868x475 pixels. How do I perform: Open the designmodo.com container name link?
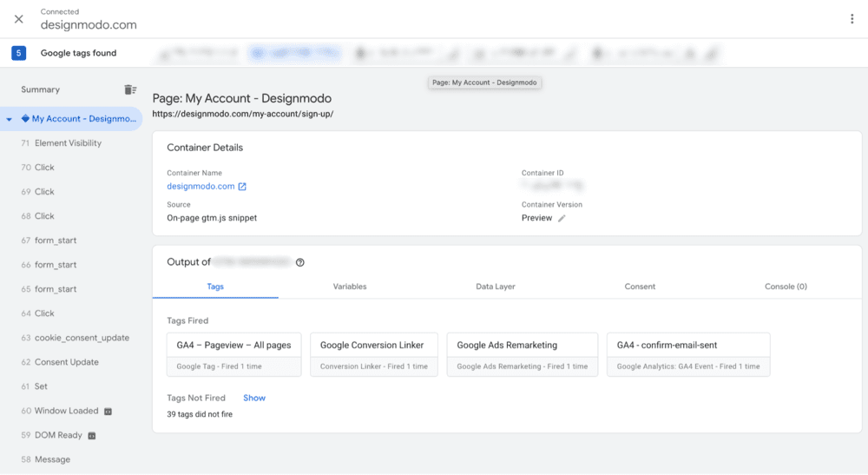tap(201, 187)
